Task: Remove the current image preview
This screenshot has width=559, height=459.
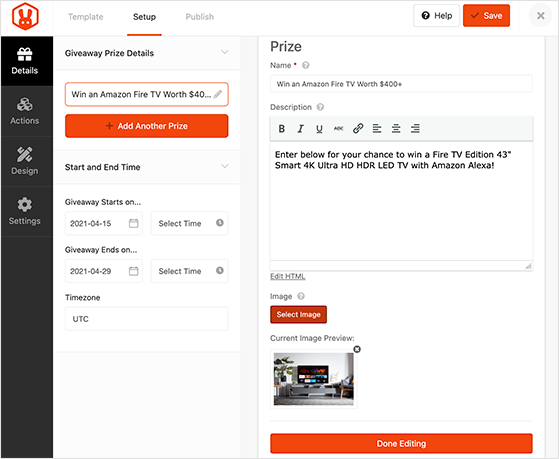Action: coord(357,349)
